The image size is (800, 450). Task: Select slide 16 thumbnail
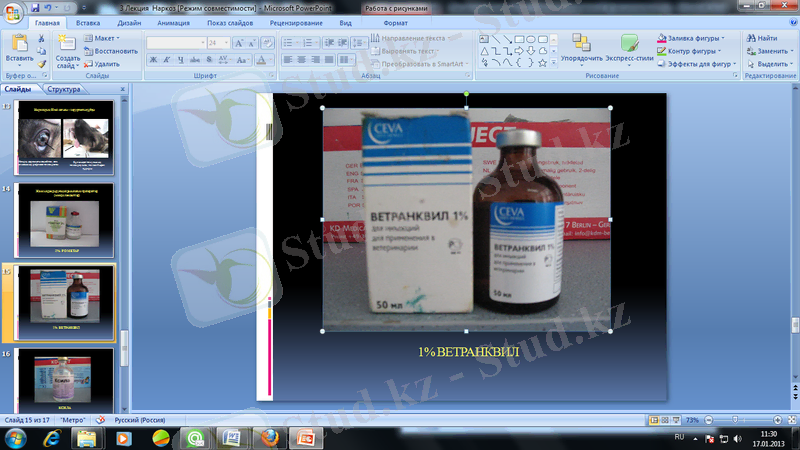pos(64,380)
